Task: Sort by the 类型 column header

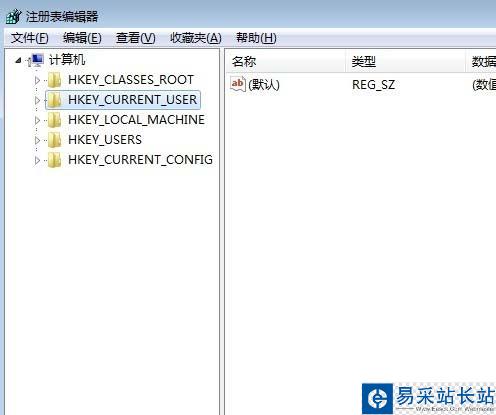Action: [x=406, y=61]
